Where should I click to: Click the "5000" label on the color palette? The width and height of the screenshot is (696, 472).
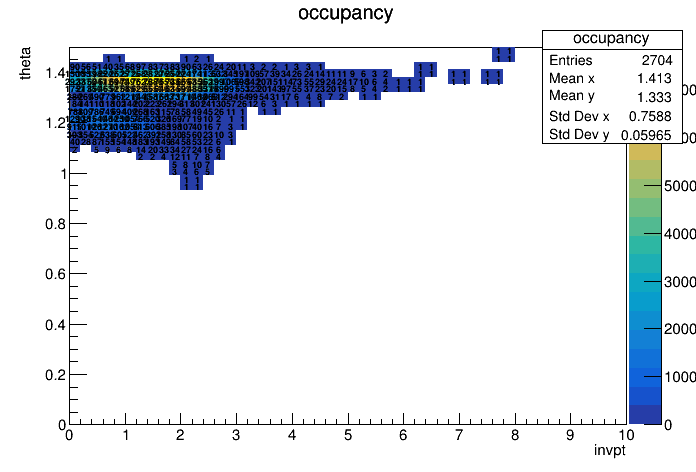(680, 186)
